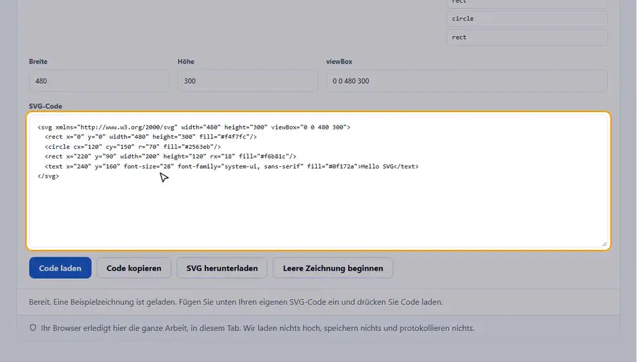Screen dimensions: 644x362
Task: Focus the Höhe input field
Action: pyautogui.click(x=248, y=81)
